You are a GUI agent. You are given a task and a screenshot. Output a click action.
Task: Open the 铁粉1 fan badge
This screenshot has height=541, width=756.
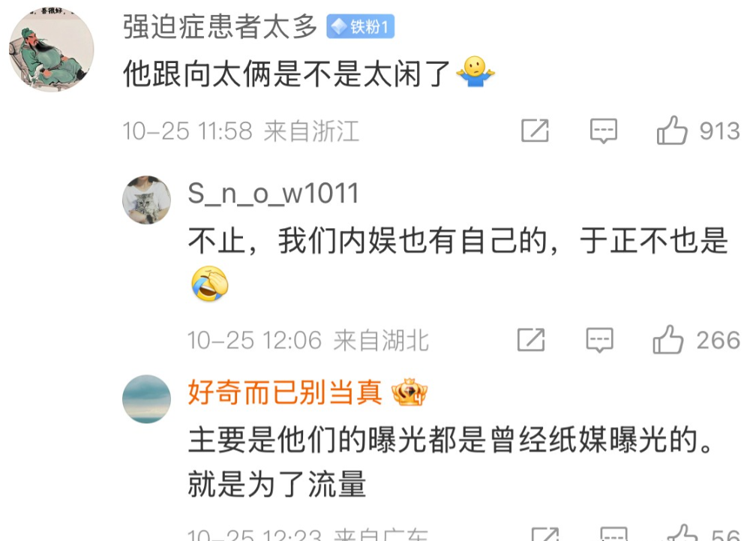pyautogui.click(x=361, y=26)
